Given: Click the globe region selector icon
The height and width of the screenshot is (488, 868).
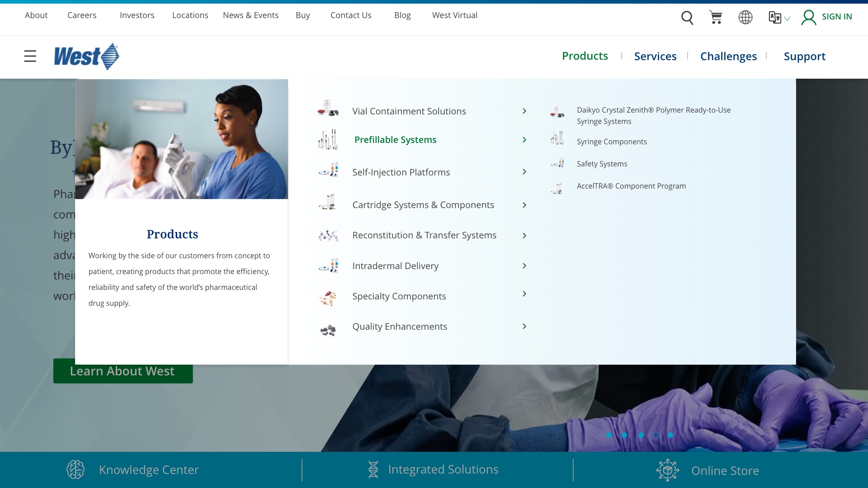Looking at the screenshot, I should (x=745, y=17).
